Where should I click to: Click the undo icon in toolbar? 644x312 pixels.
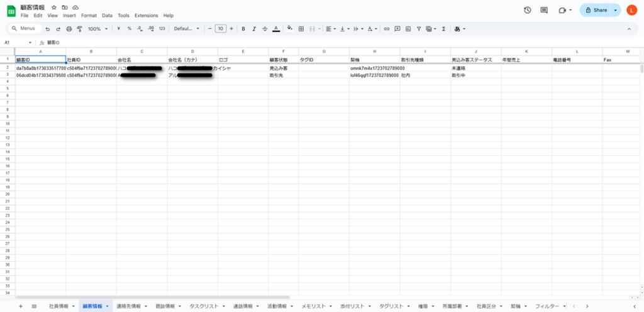(x=48, y=29)
